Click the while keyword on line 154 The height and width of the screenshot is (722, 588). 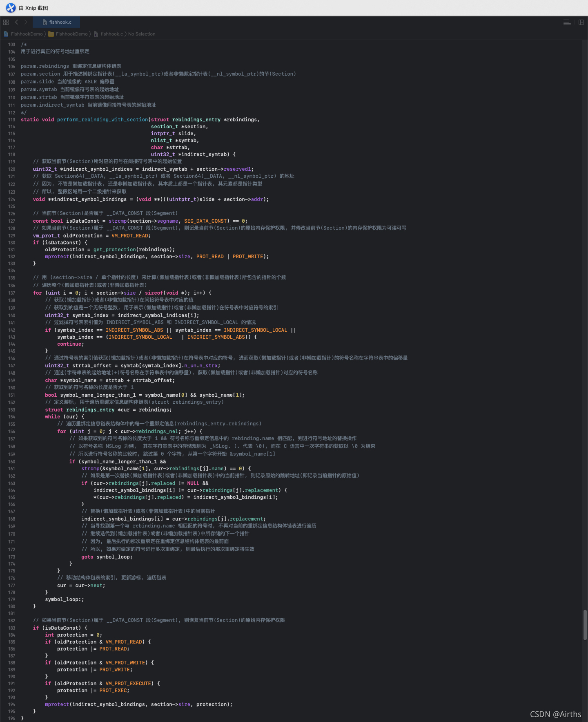pos(53,417)
